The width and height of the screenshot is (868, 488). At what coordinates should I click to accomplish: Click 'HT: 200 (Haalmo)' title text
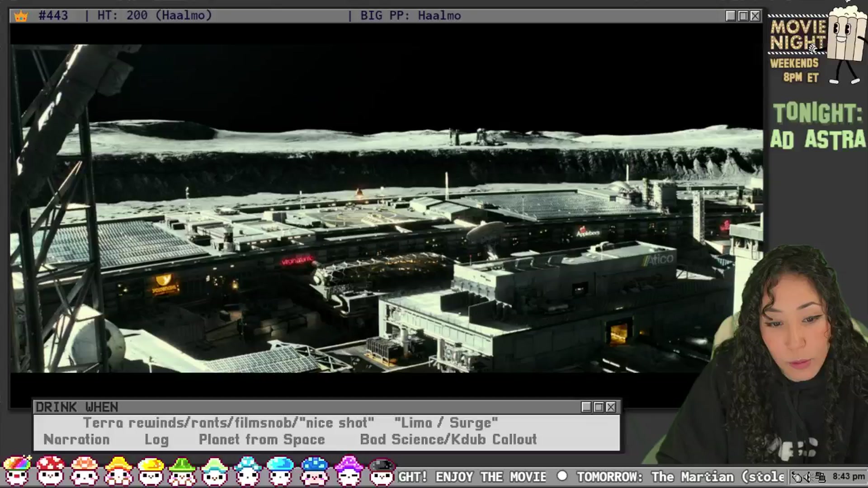(155, 16)
